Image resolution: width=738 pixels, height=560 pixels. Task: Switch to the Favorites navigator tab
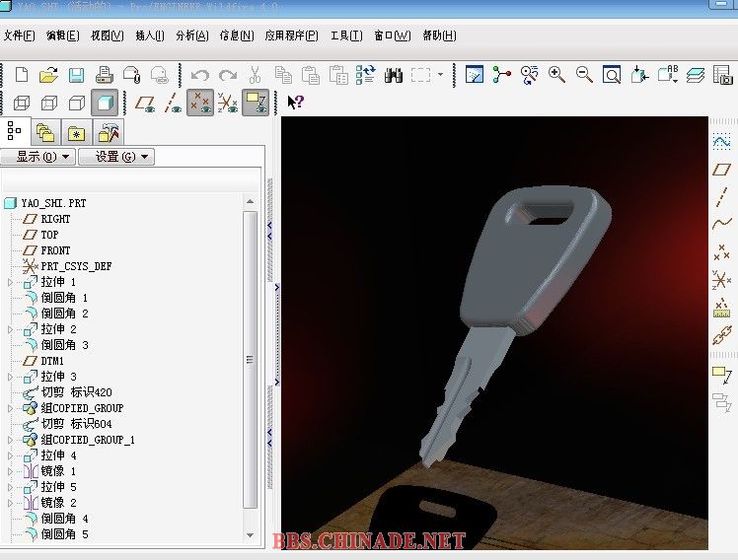pyautogui.click(x=77, y=133)
